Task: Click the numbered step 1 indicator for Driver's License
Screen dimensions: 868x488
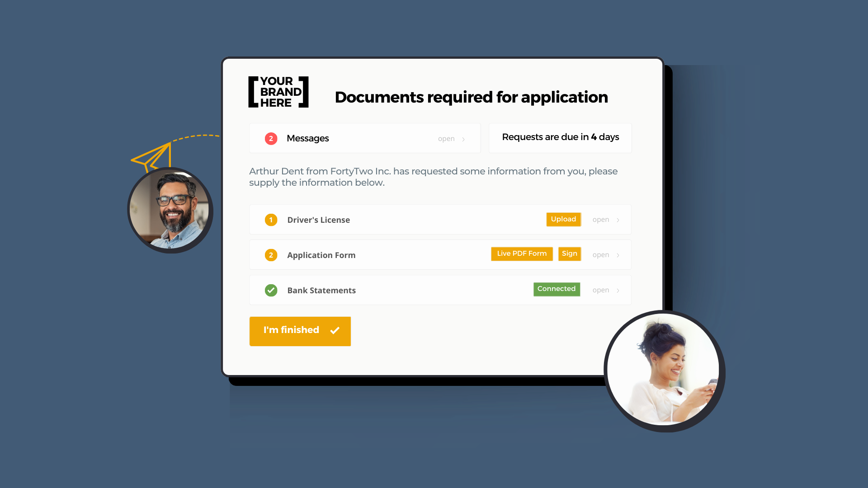Action: coord(270,219)
